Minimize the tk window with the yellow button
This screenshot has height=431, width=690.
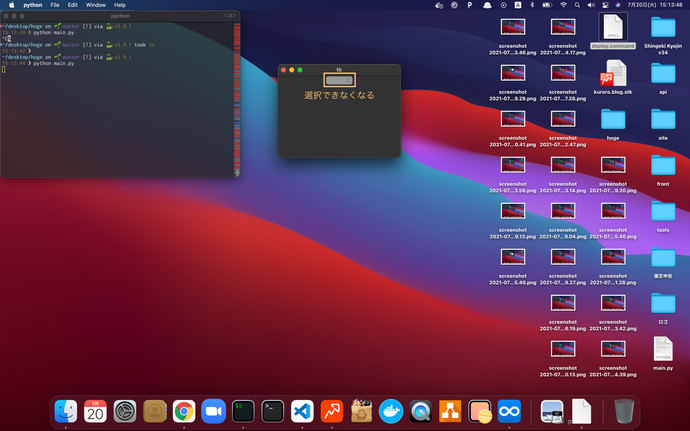coord(292,70)
